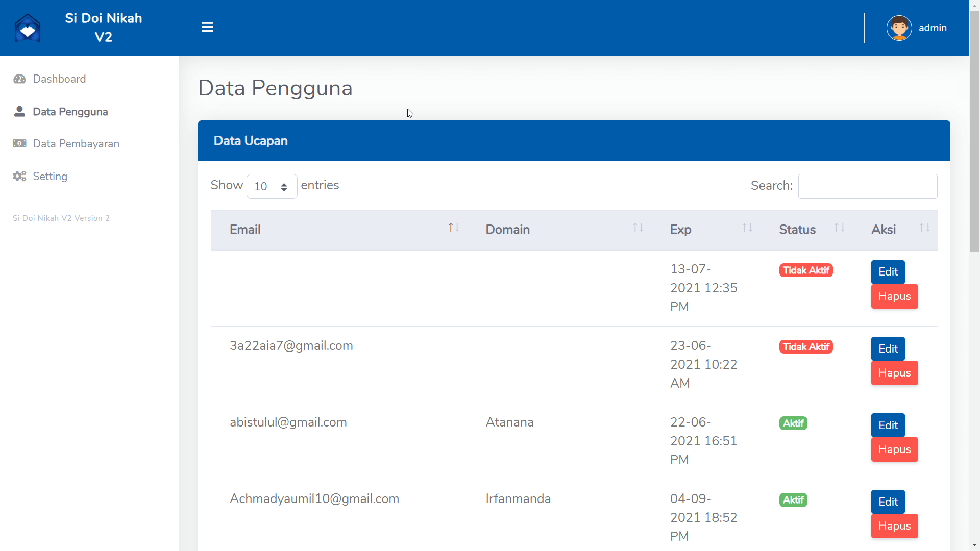This screenshot has height=551, width=980.
Task: Click Hapus button for 3a22aia7@gmail.com
Action: [x=894, y=373]
